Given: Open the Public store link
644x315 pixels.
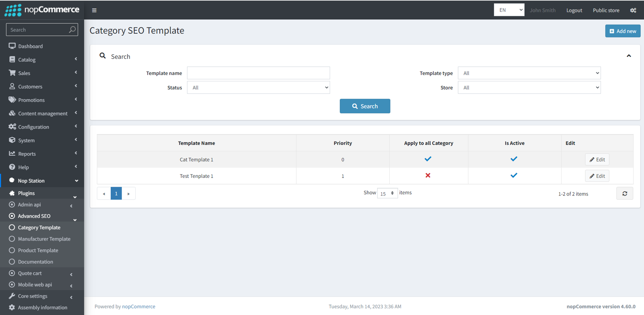Looking at the screenshot, I should pyautogui.click(x=606, y=10).
